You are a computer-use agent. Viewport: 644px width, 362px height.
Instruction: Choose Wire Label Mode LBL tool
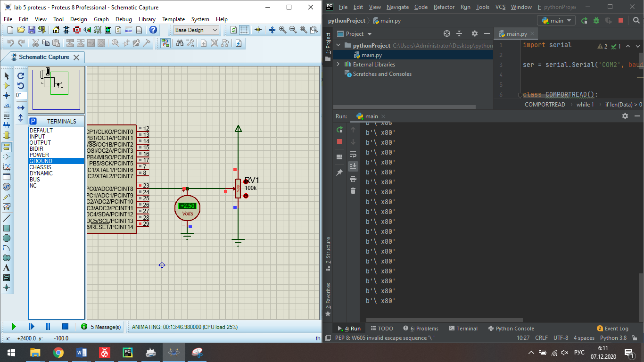coord(7,106)
